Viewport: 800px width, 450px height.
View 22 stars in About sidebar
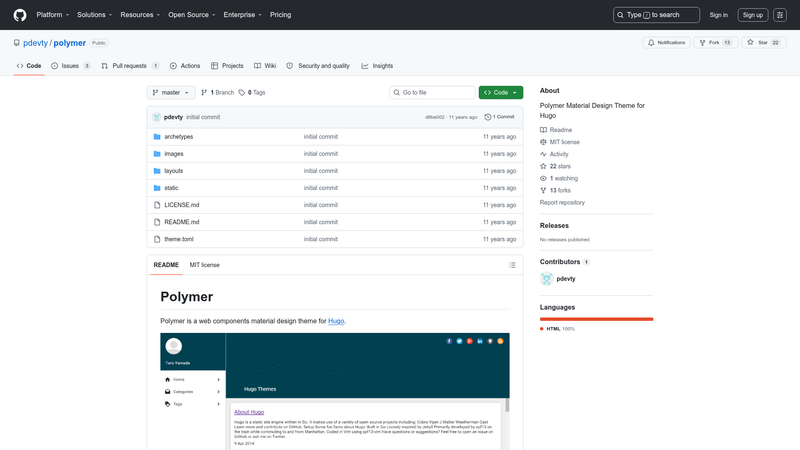(555, 166)
